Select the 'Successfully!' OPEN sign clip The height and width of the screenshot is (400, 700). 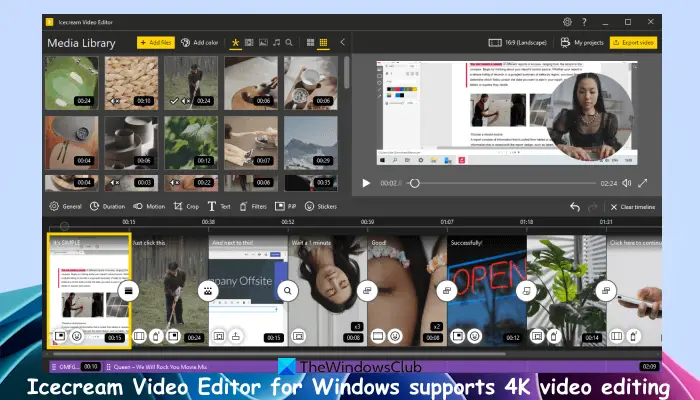click(487, 291)
